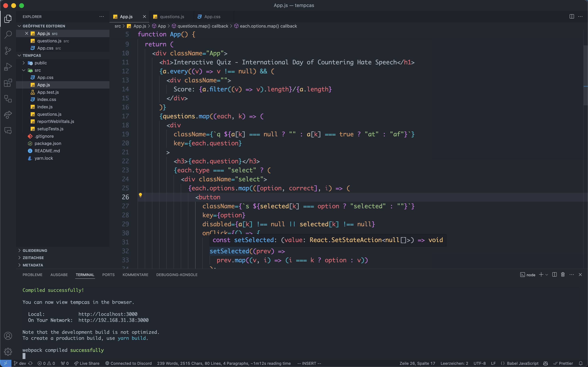Open the Source Control view
The height and width of the screenshot is (367, 588).
click(x=8, y=51)
